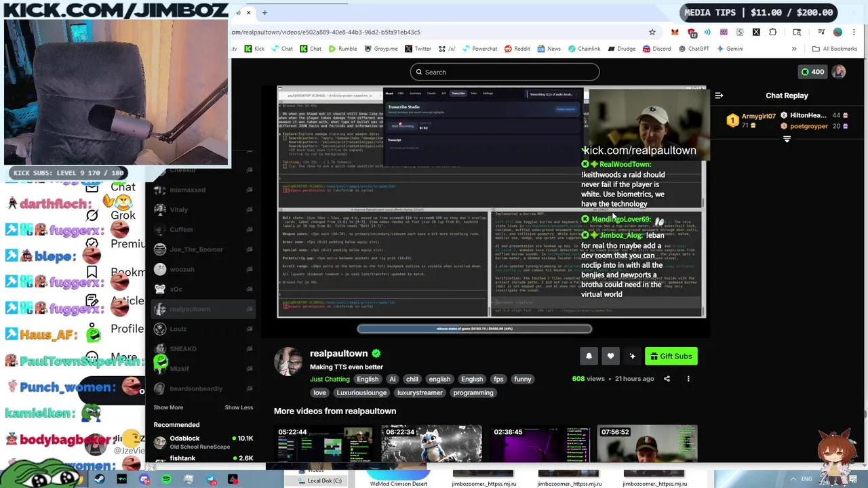Open the red extension with 12 badge

point(692,32)
